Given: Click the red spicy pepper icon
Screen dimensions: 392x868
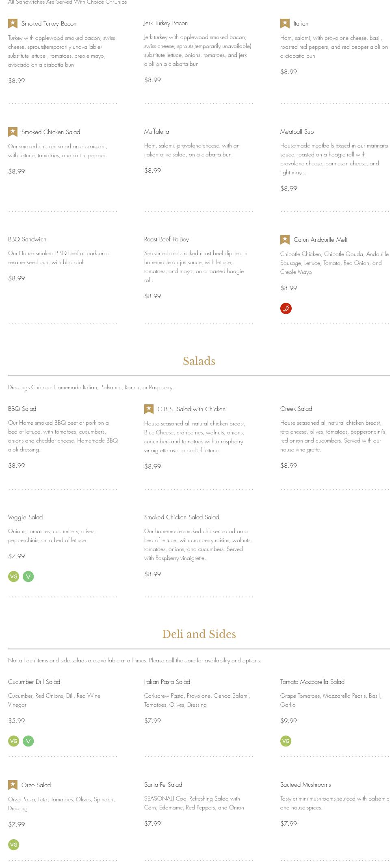Looking at the screenshot, I should (286, 308).
